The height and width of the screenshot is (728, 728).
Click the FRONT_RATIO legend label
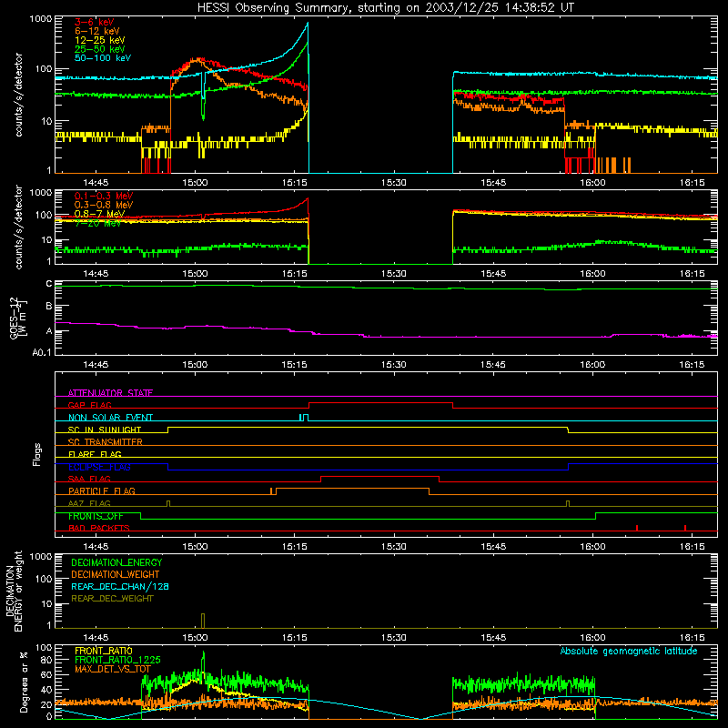tap(104, 651)
